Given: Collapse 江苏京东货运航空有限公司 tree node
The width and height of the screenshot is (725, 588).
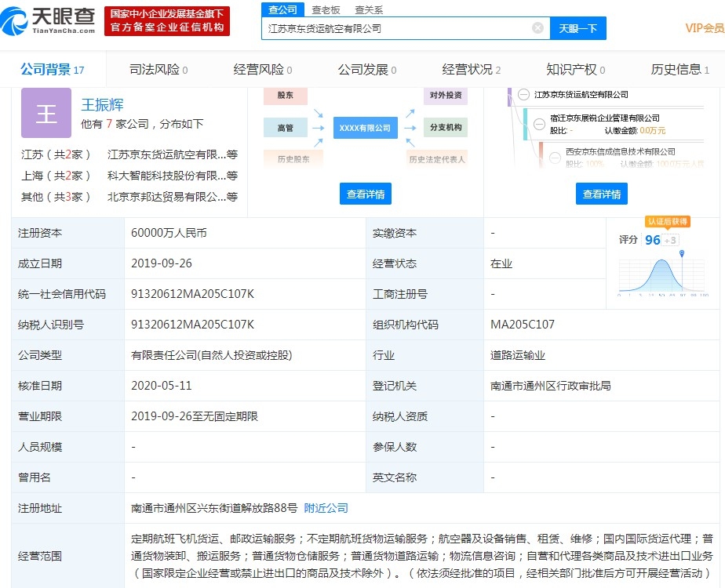Looking at the screenshot, I should (x=523, y=95).
